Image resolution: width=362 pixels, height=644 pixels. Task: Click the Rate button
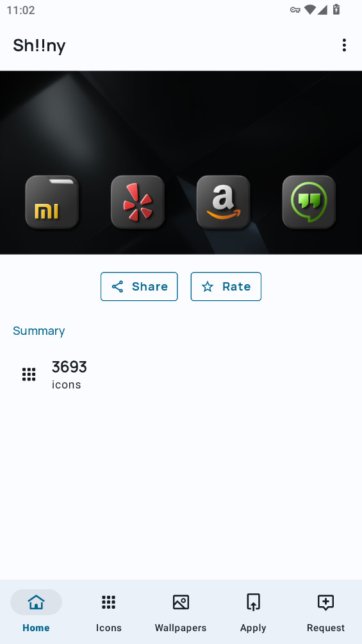point(226,286)
